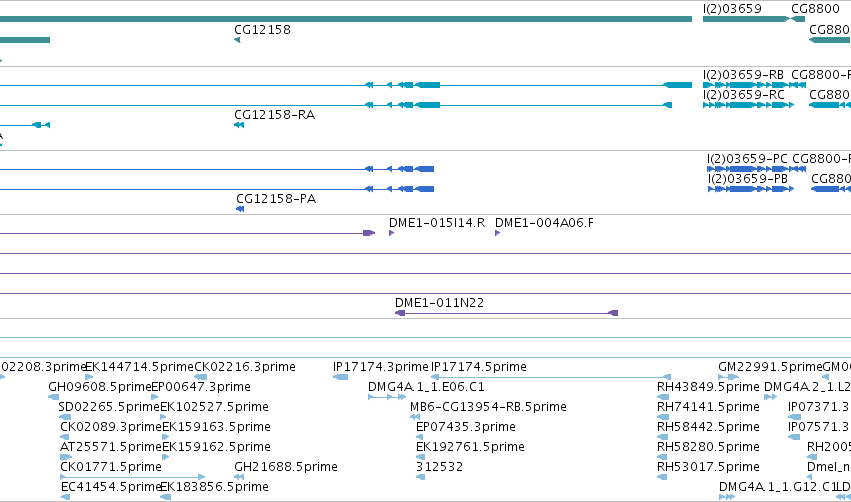The image size is (851, 502).
Task: Open the l(2)03659-RB transcript label
Action: (x=743, y=75)
